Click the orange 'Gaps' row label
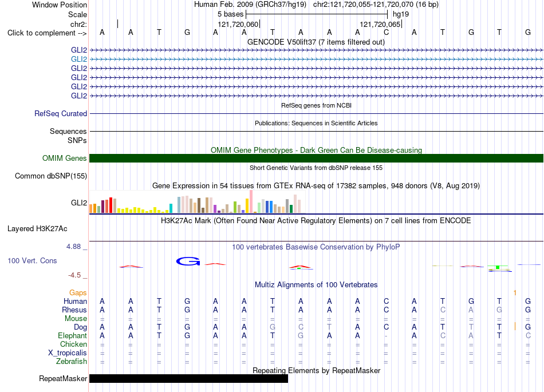Screen dimensions: 544x392 click(x=78, y=293)
